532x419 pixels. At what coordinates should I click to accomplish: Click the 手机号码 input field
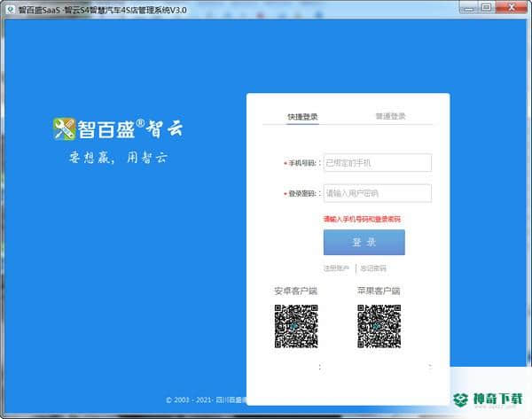[x=378, y=163]
